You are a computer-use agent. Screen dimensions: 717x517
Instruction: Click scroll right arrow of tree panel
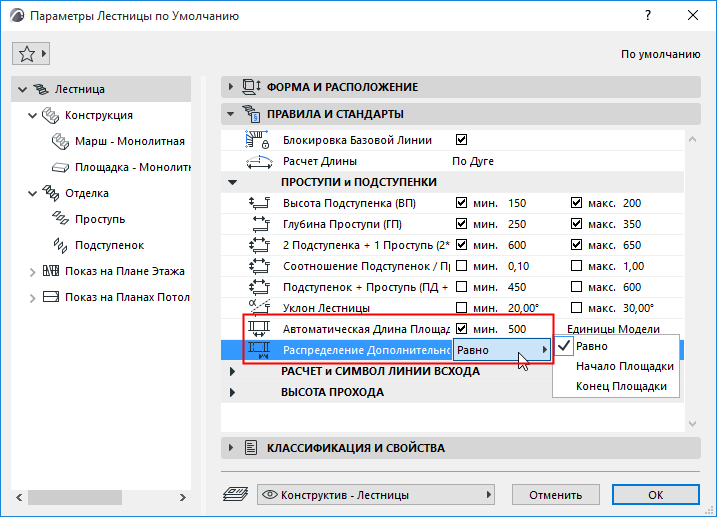[182, 497]
